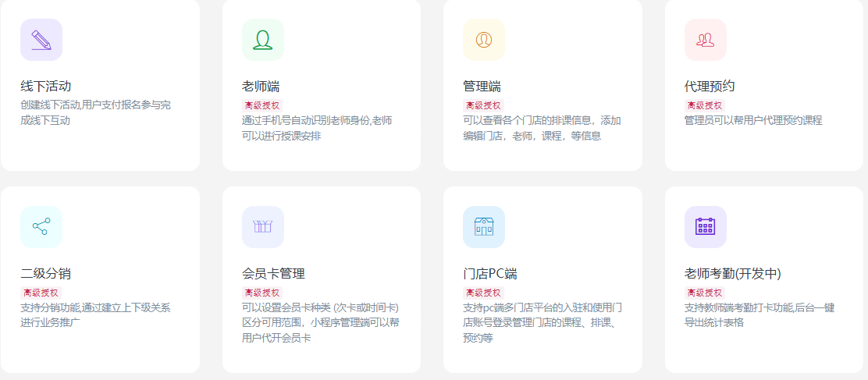Click the gift card icon for 会员卡管理
Image resolution: width=868 pixels, height=380 pixels.
point(263,227)
